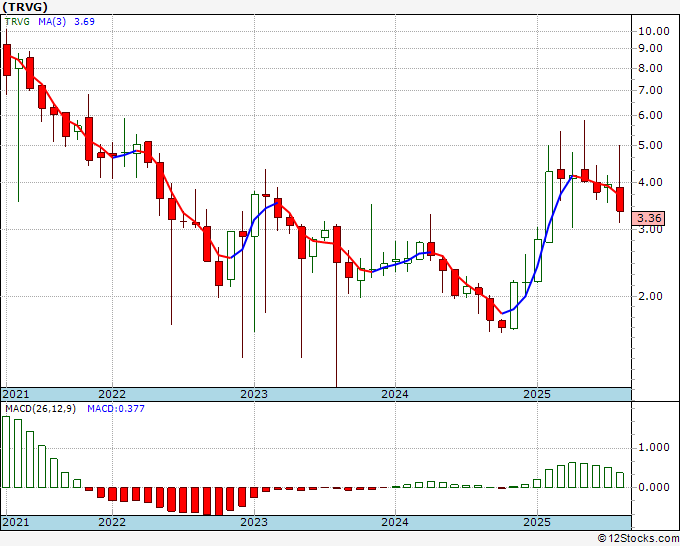Click the (TRVG) chart title
The image size is (680, 546).
click(x=25, y=7)
